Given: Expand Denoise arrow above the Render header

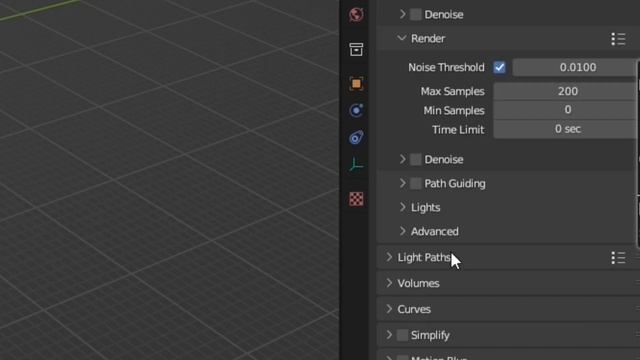Looking at the screenshot, I should click(402, 14).
